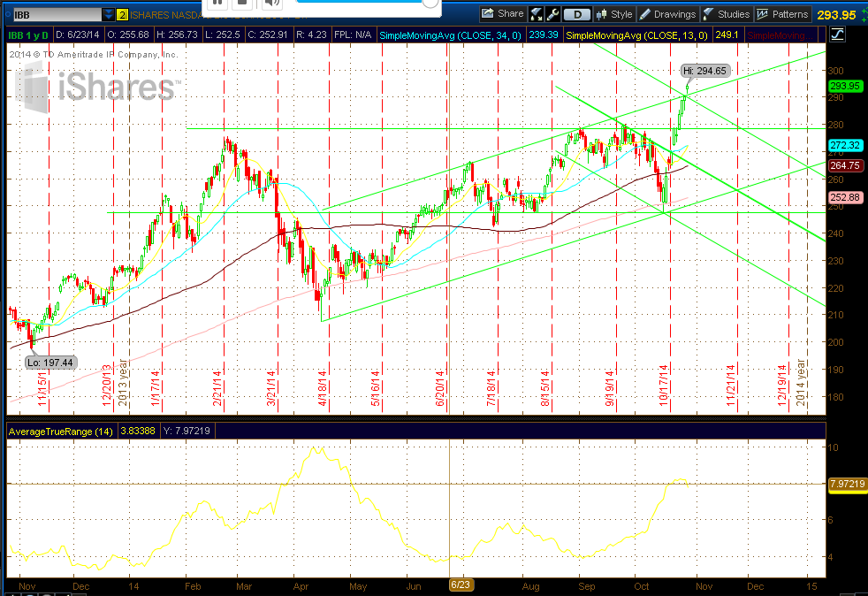The height and width of the screenshot is (596, 868).
Task: Click the 249.1 moving average value
Action: coord(727,34)
